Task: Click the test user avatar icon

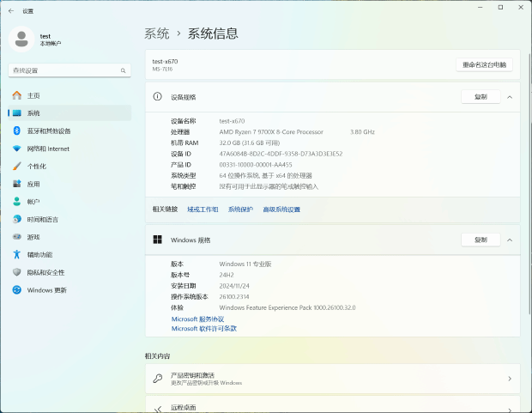Action: (x=21, y=39)
